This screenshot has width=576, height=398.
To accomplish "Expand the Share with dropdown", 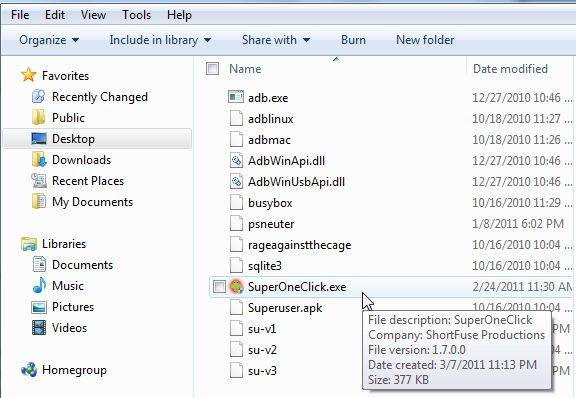I will [276, 40].
